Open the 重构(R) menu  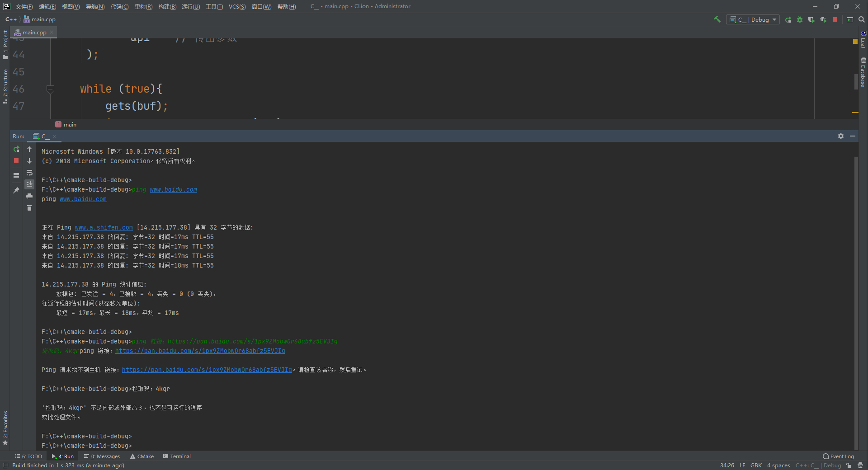tap(143, 6)
